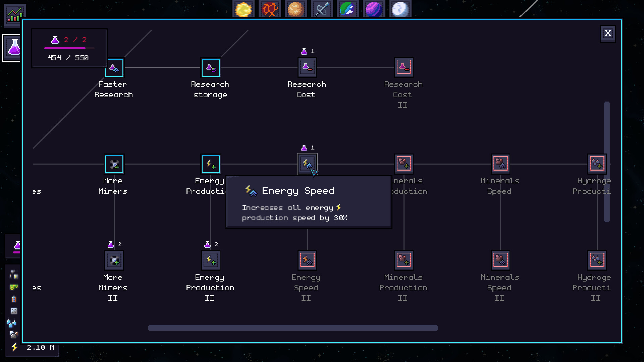Click the horizontal scrollbar of research tree

(293, 328)
